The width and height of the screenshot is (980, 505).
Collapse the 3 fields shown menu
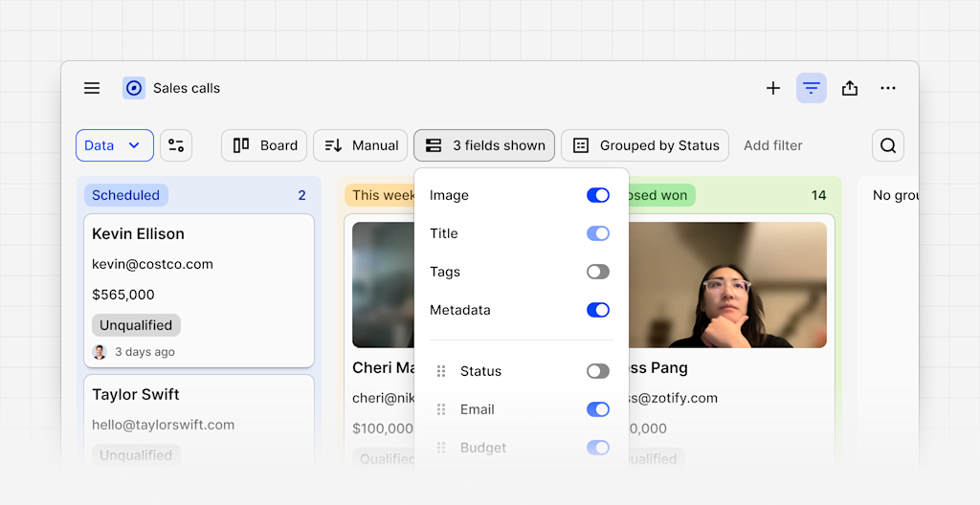click(484, 145)
